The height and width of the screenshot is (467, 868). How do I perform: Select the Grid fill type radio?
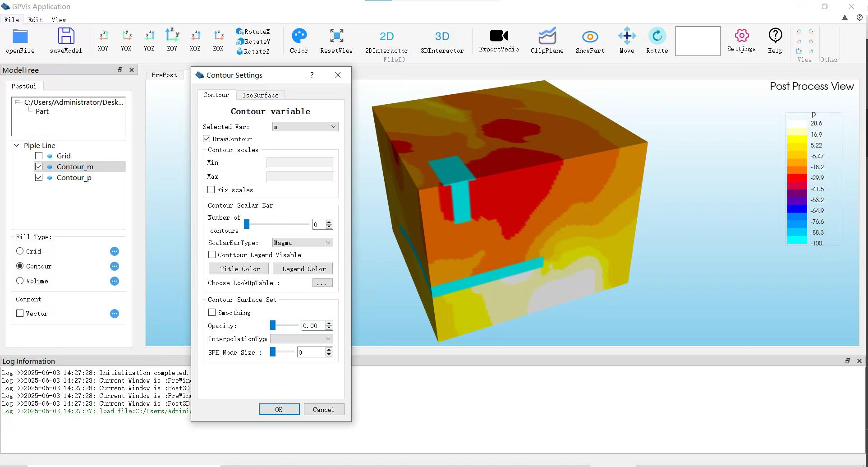(x=20, y=251)
